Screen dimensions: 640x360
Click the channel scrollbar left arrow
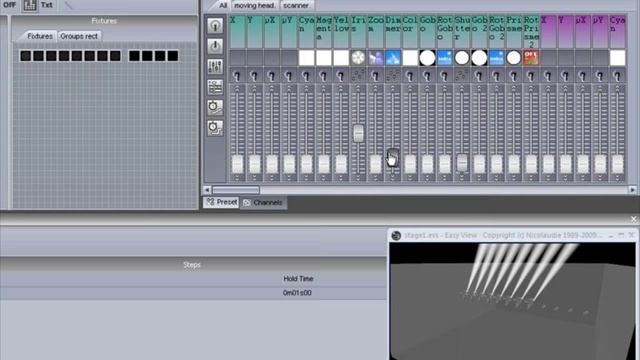(207, 190)
